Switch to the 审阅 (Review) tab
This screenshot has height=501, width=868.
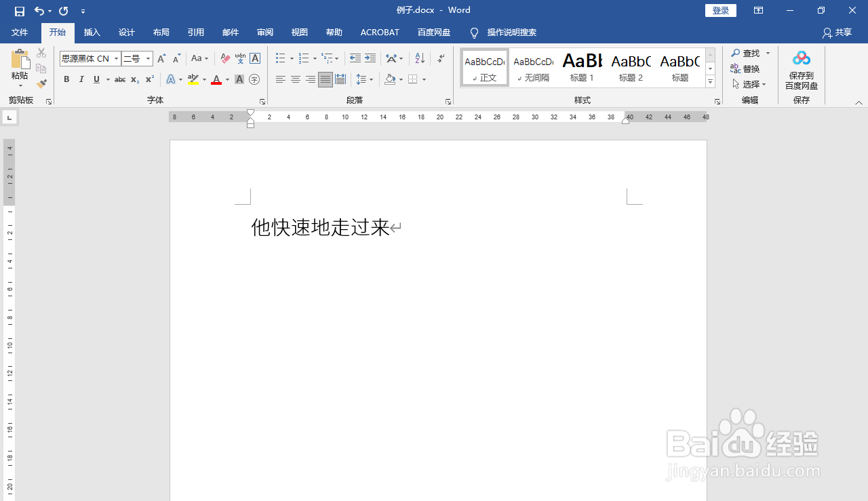(x=264, y=33)
